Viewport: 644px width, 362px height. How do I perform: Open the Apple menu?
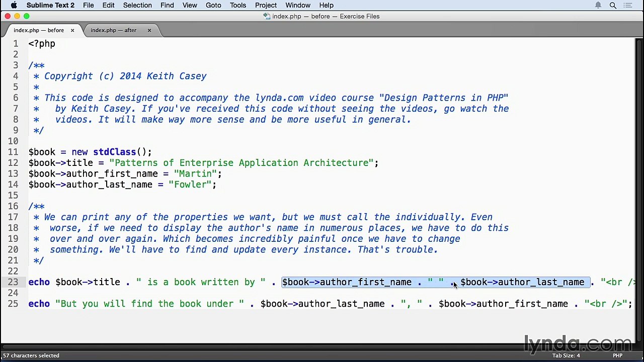point(14,5)
